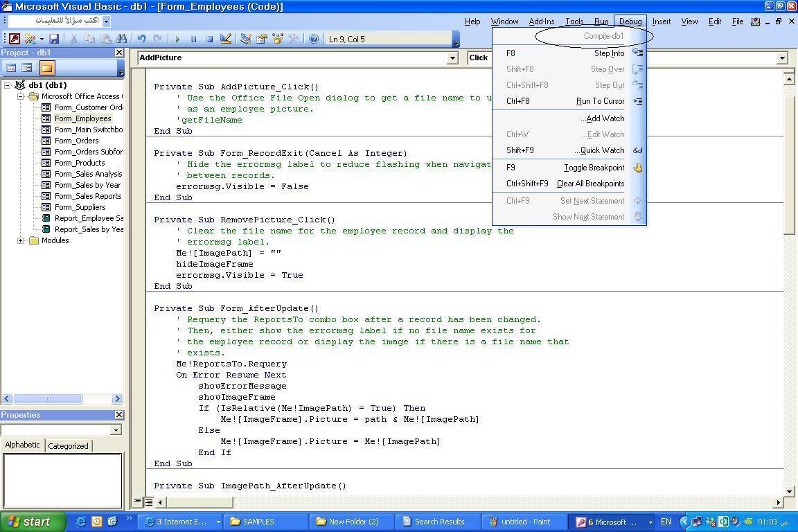Screen dimensions: 798x532
Task: Open the procedure dropdown at right
Action: click(x=783, y=58)
